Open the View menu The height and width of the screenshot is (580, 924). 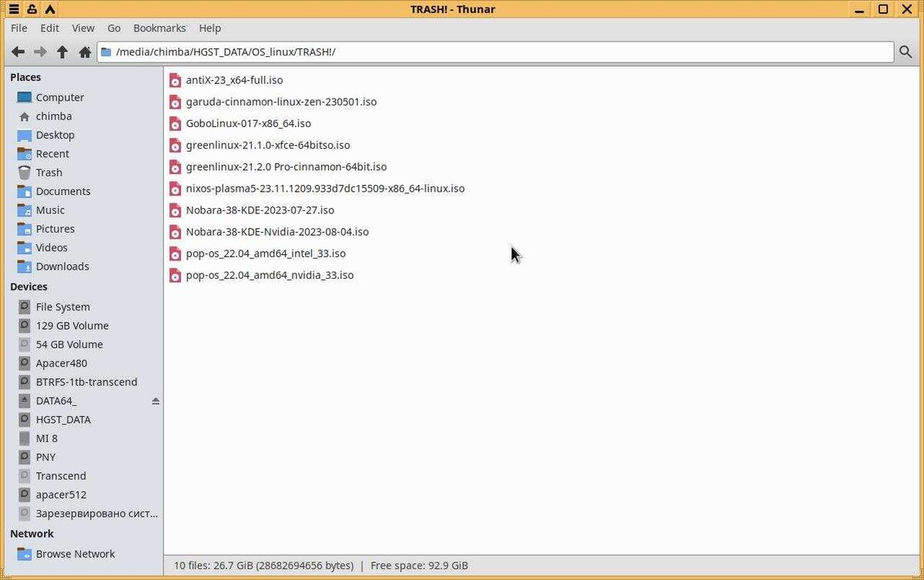tap(83, 28)
